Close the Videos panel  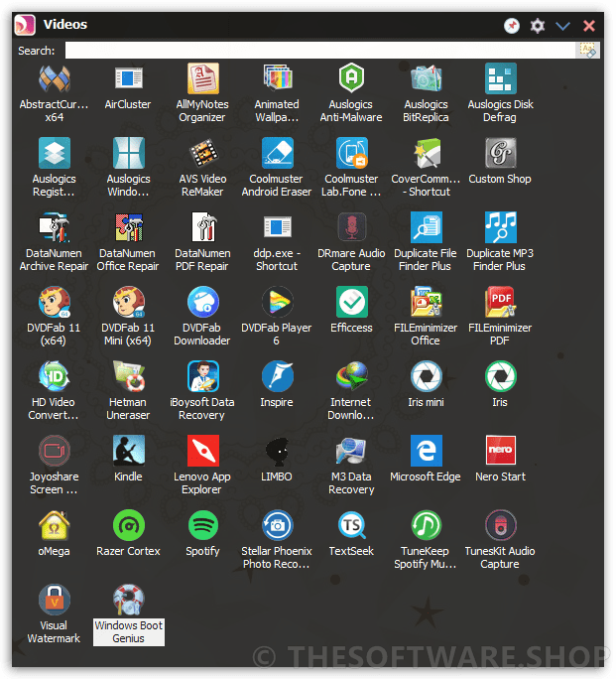(589, 26)
